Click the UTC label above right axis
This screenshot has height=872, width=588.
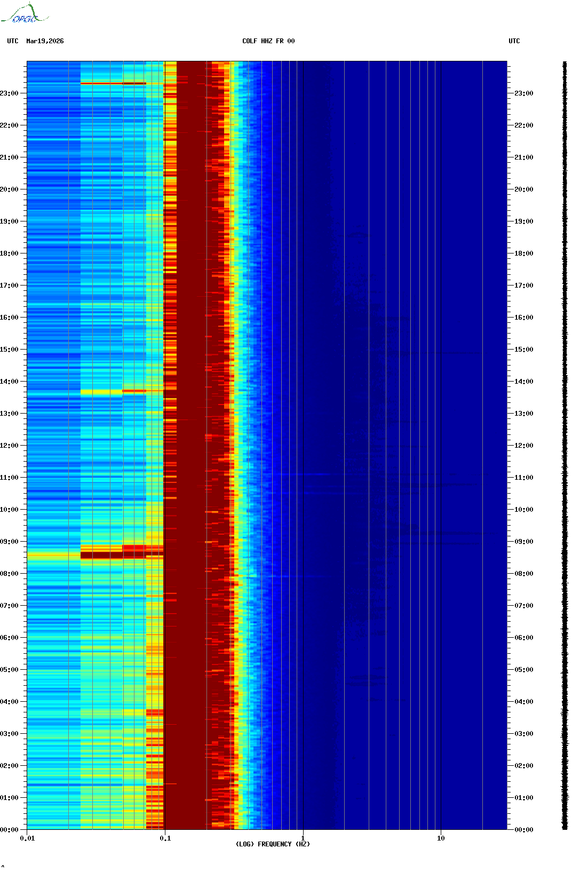click(x=514, y=41)
